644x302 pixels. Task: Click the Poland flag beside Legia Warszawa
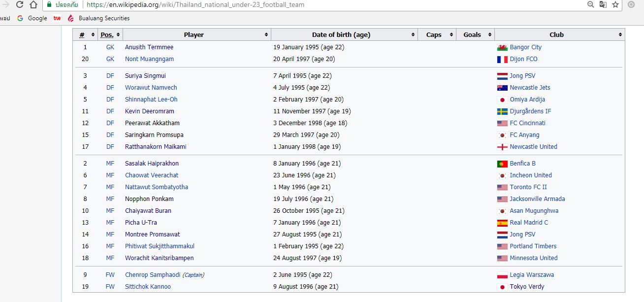pyautogui.click(x=502, y=275)
